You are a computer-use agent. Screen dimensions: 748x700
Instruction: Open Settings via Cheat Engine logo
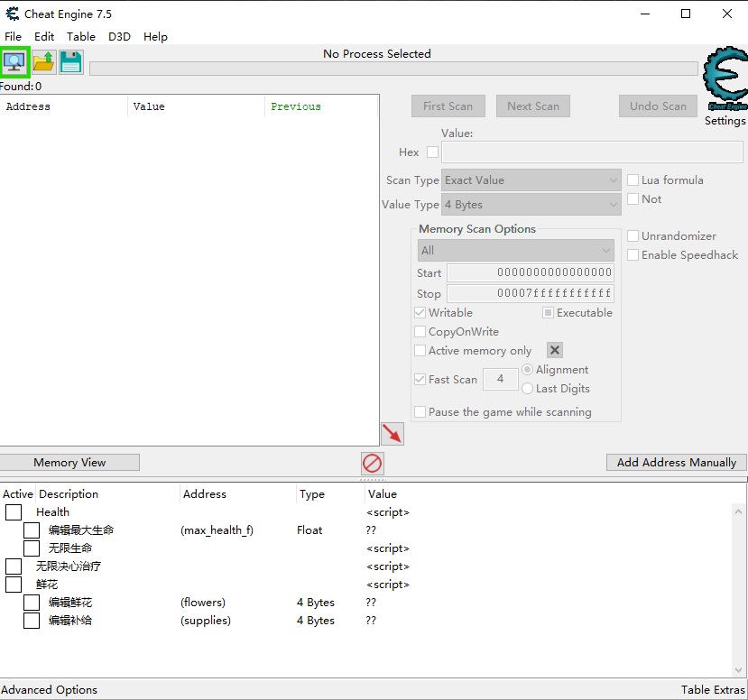[x=725, y=78]
